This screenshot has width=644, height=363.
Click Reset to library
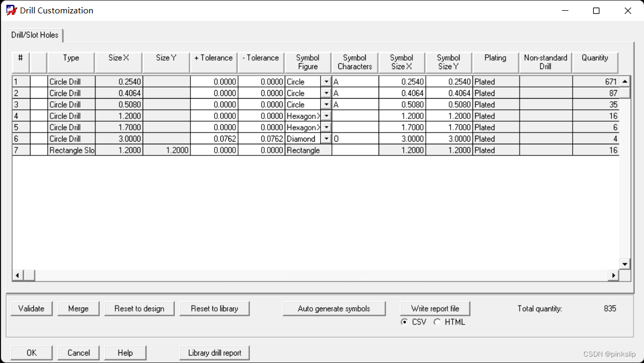click(214, 308)
